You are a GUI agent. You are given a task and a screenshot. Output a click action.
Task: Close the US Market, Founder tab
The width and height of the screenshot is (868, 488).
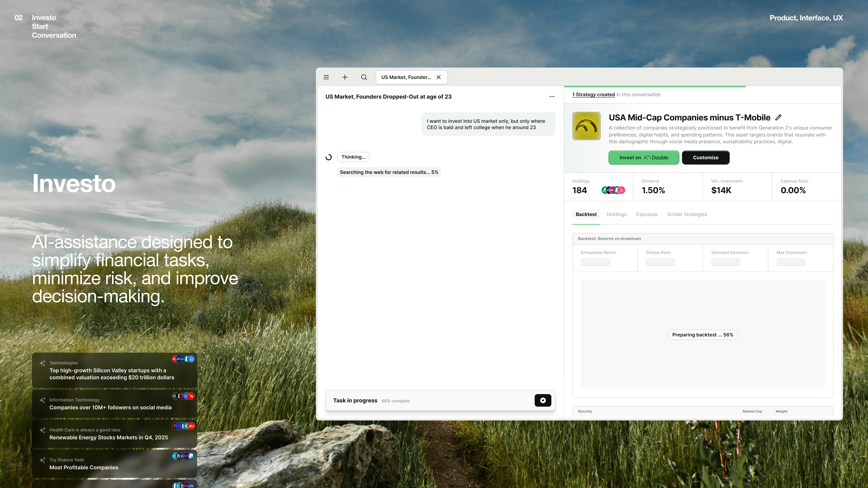click(x=438, y=77)
